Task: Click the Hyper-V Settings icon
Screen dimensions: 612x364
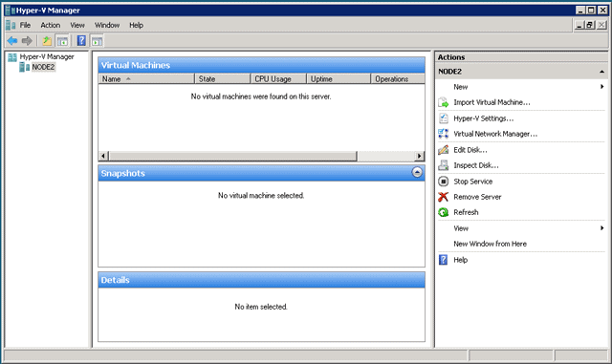Action: click(443, 118)
